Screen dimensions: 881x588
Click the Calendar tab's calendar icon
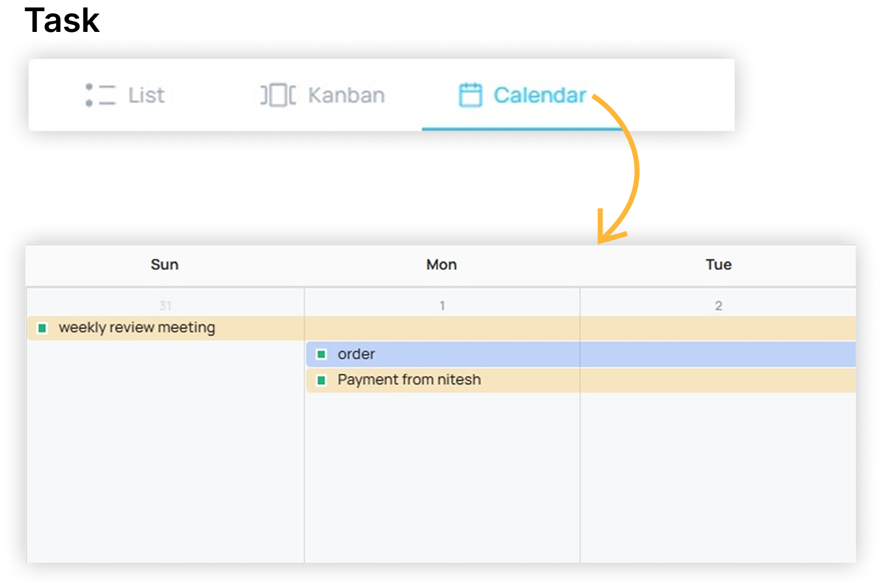[470, 95]
